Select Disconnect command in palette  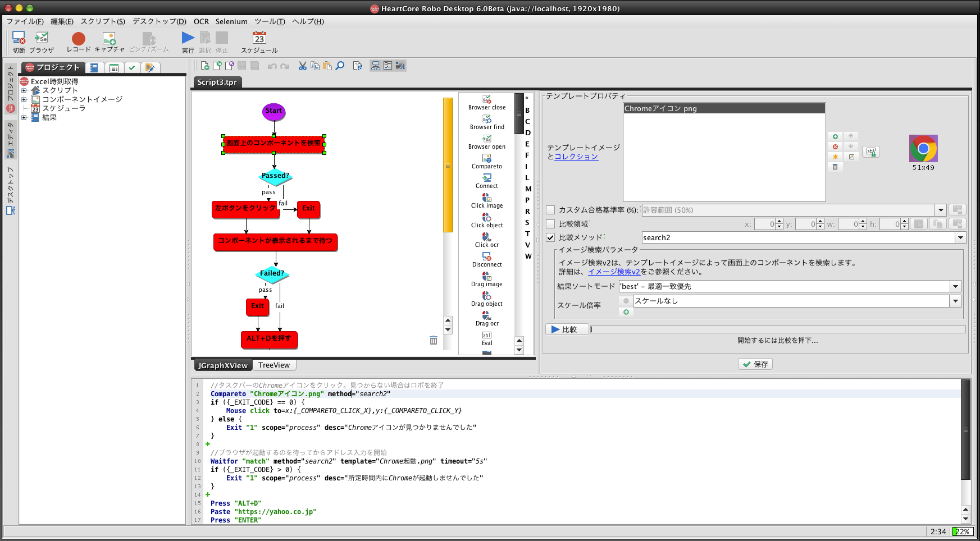click(x=487, y=259)
